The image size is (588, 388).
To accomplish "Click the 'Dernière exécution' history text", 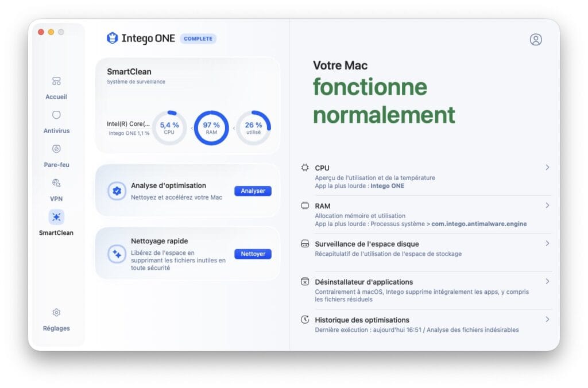I will tap(417, 330).
